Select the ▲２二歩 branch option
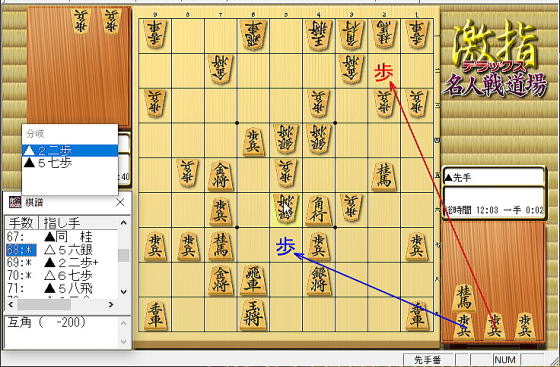 coord(70,150)
